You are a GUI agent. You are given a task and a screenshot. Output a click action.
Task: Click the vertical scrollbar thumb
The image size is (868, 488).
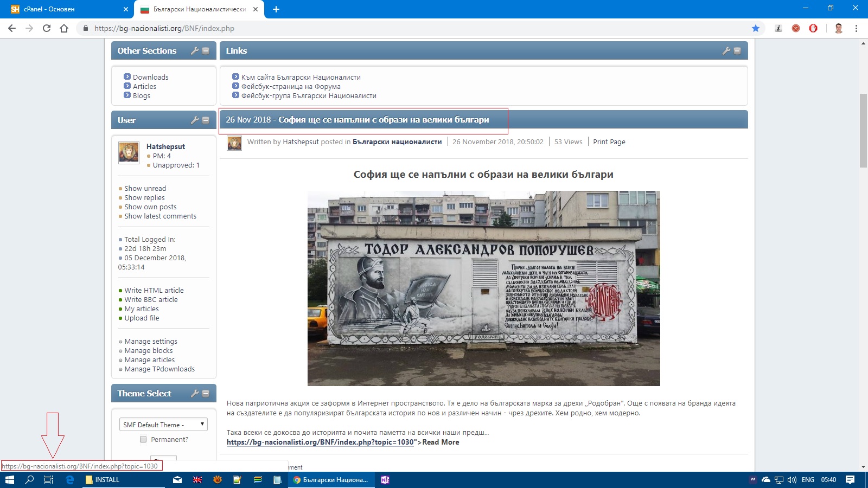click(863, 131)
